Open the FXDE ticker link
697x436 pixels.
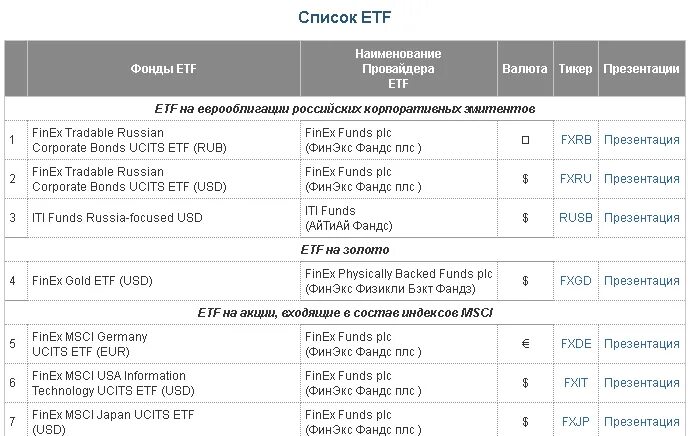pyautogui.click(x=576, y=344)
